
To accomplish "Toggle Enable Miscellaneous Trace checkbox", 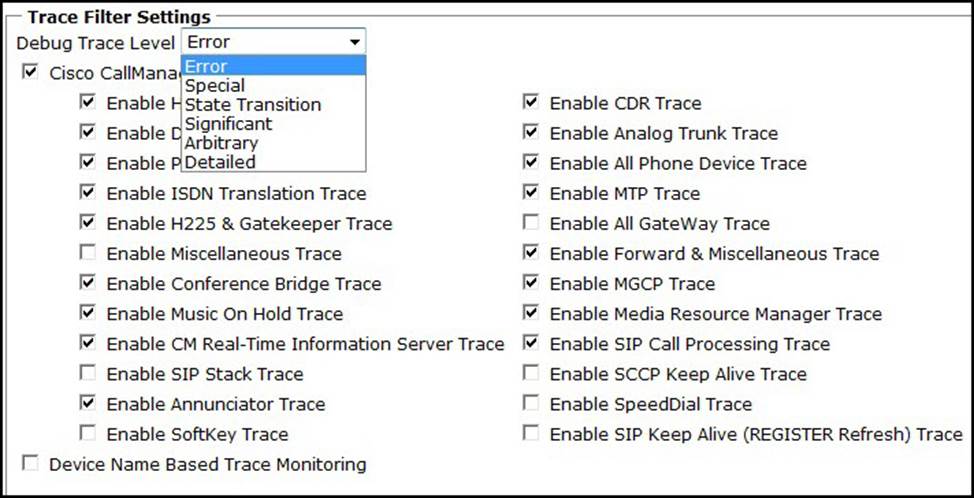I will pyautogui.click(x=88, y=254).
